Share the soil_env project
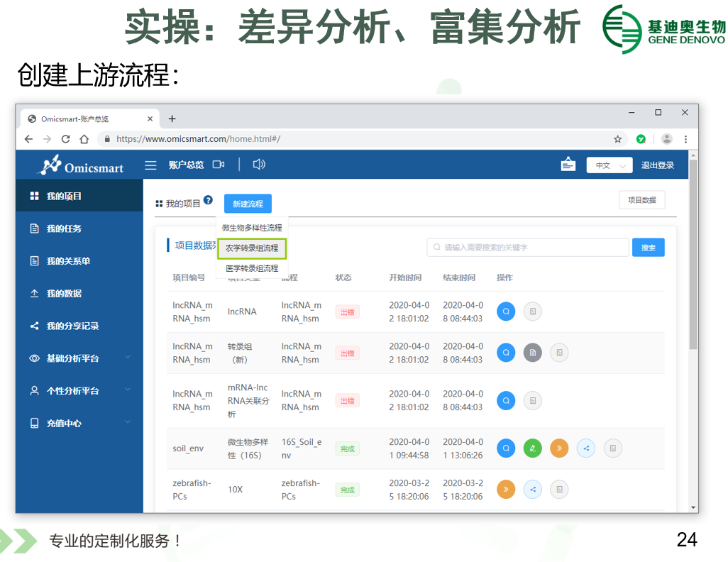This screenshot has height=562, width=728. (x=586, y=448)
